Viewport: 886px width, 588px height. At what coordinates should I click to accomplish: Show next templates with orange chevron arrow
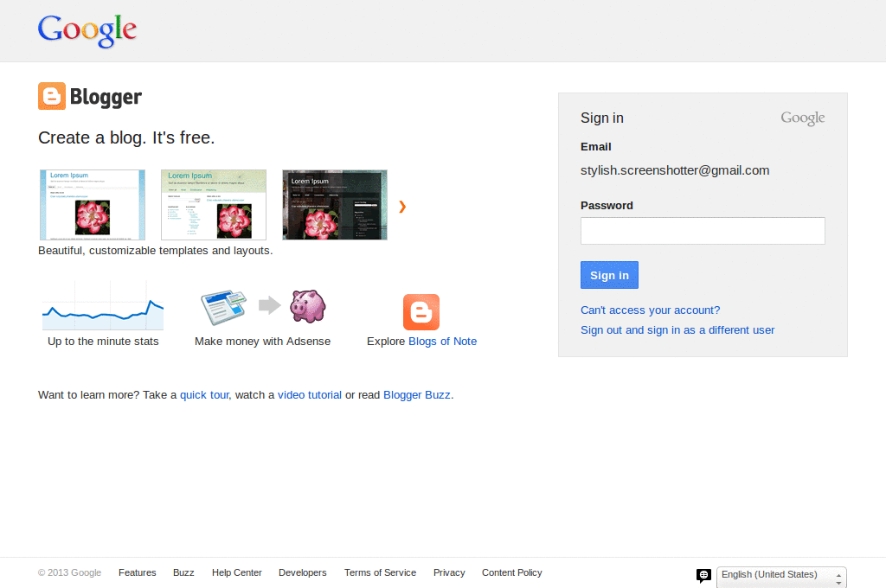click(402, 207)
